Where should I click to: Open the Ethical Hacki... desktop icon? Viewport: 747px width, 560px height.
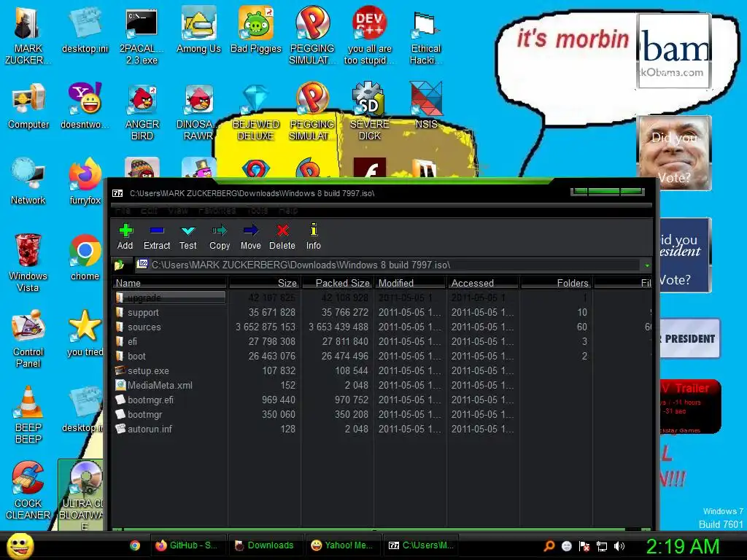pyautogui.click(x=426, y=36)
